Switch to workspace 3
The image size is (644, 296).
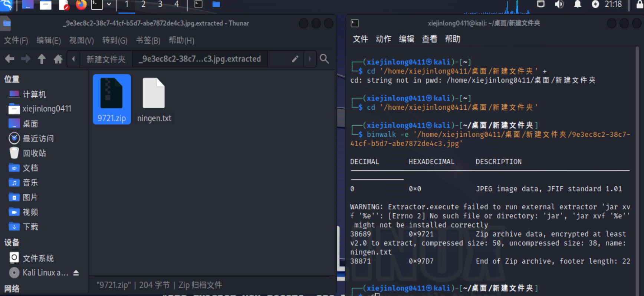pos(160,5)
